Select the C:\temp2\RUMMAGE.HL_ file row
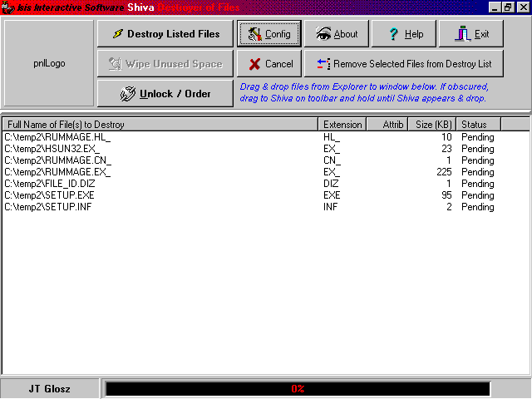532x399 pixels. (57, 137)
